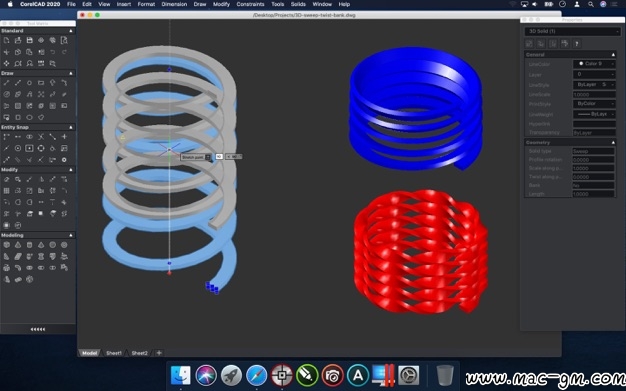Select the Rectangle tool in Draw section

click(41, 83)
